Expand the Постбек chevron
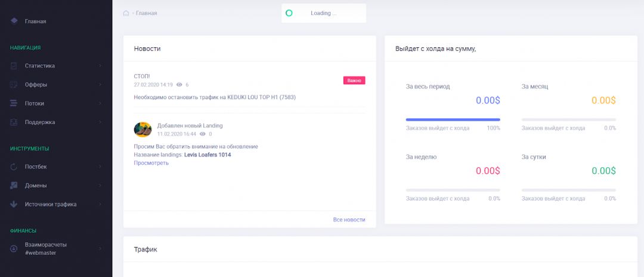The width and height of the screenshot is (644, 277). pyautogui.click(x=100, y=167)
